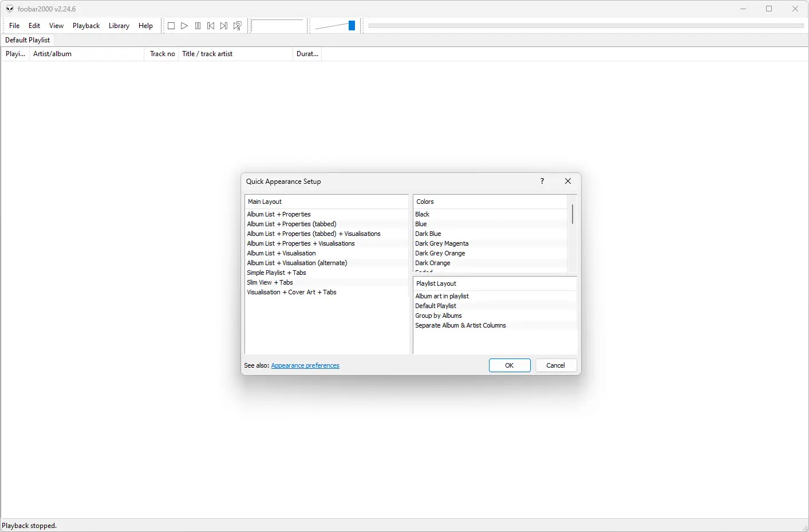This screenshot has width=809, height=532.
Task: Click the playback seekbar
Action: pos(586,26)
